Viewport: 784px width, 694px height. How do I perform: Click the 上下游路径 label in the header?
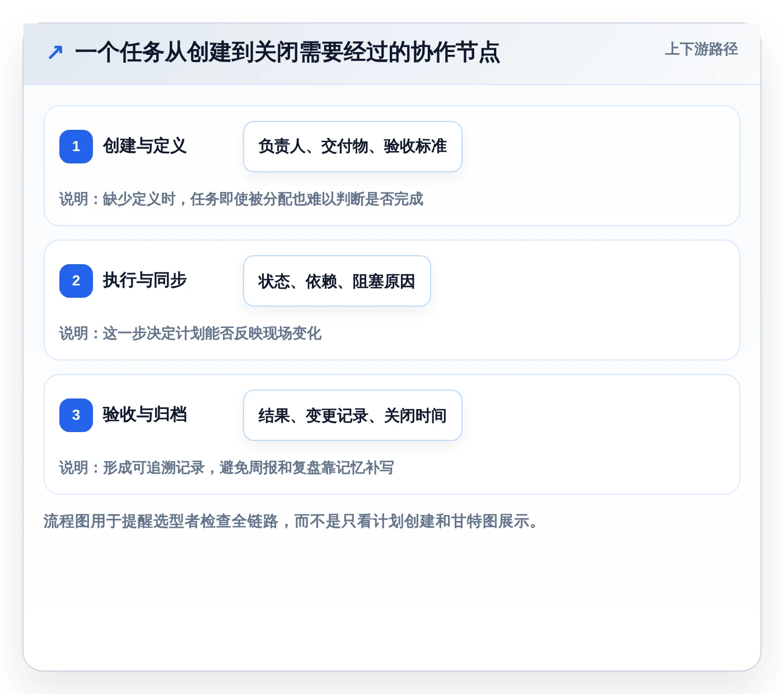pos(701,49)
